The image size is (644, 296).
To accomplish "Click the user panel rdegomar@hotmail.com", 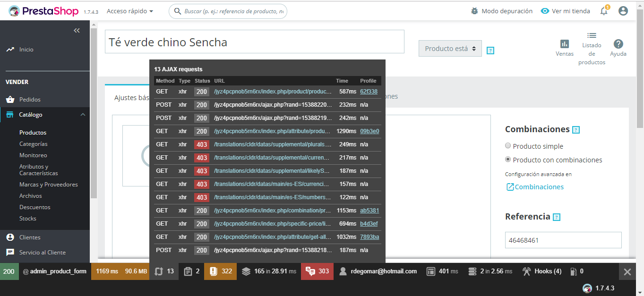I will point(378,271).
